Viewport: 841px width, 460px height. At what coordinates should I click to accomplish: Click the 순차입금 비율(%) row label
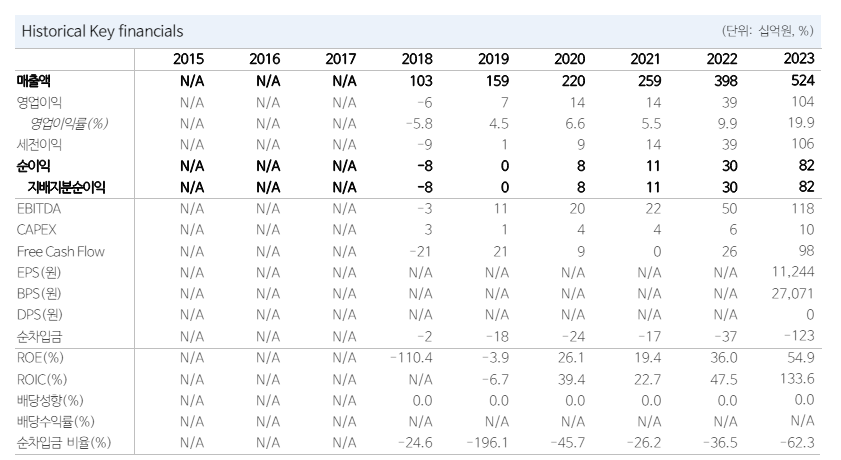pyautogui.click(x=63, y=442)
